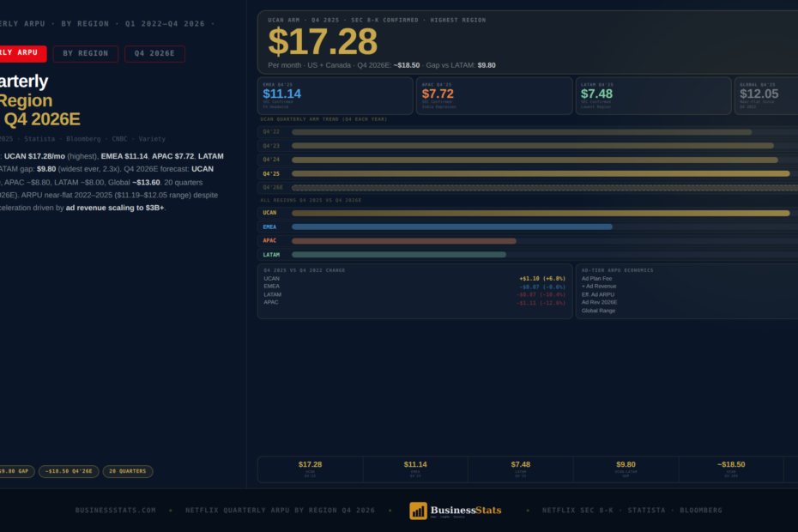Click the $7.48 stat in the bottom strip
This screenshot has width=798, height=532.
coord(521,469)
